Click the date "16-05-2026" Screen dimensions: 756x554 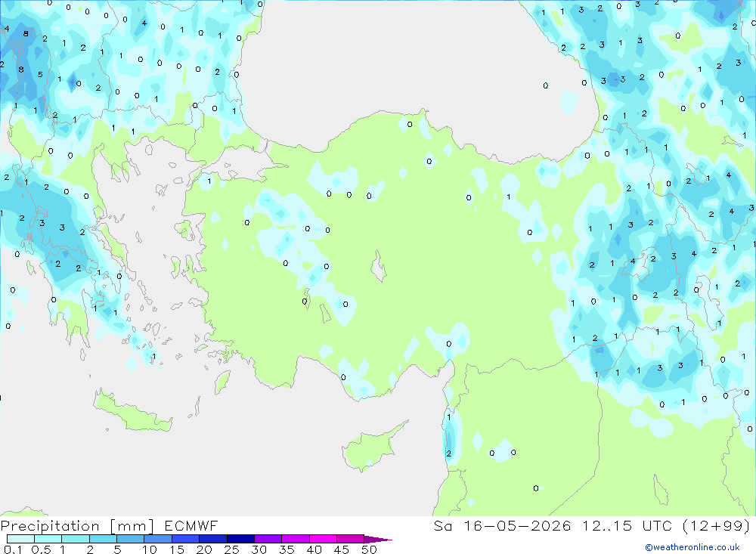pos(517,525)
